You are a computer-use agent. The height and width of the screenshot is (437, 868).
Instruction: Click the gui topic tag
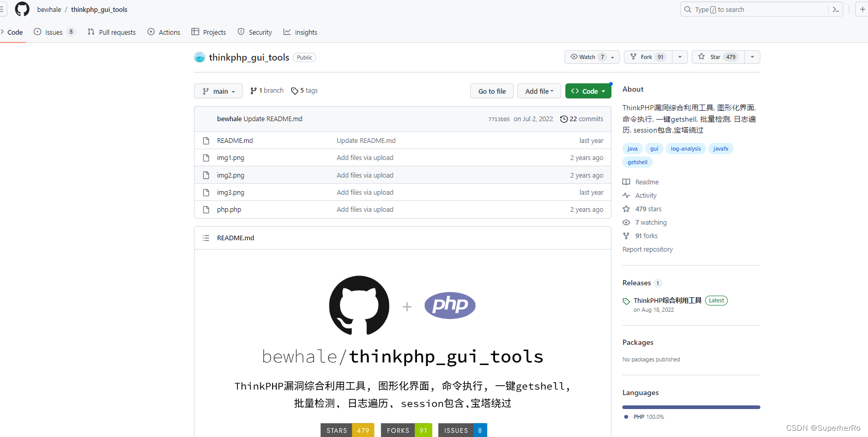pos(654,149)
